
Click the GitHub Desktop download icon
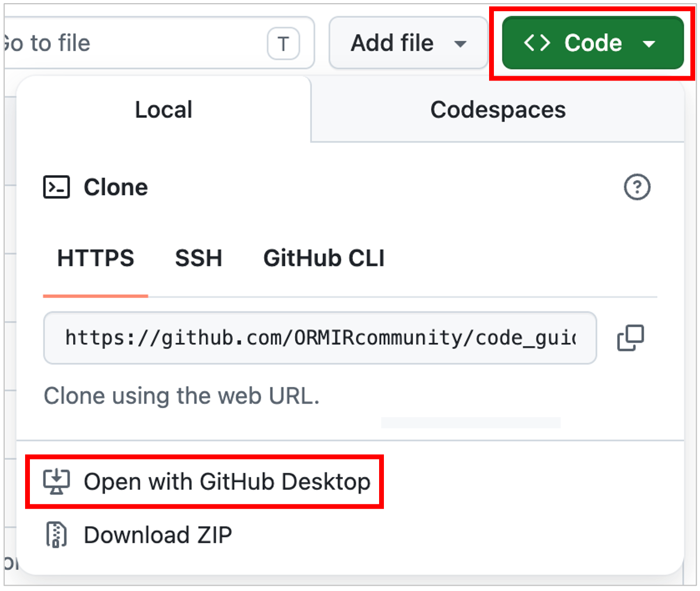pos(57,482)
